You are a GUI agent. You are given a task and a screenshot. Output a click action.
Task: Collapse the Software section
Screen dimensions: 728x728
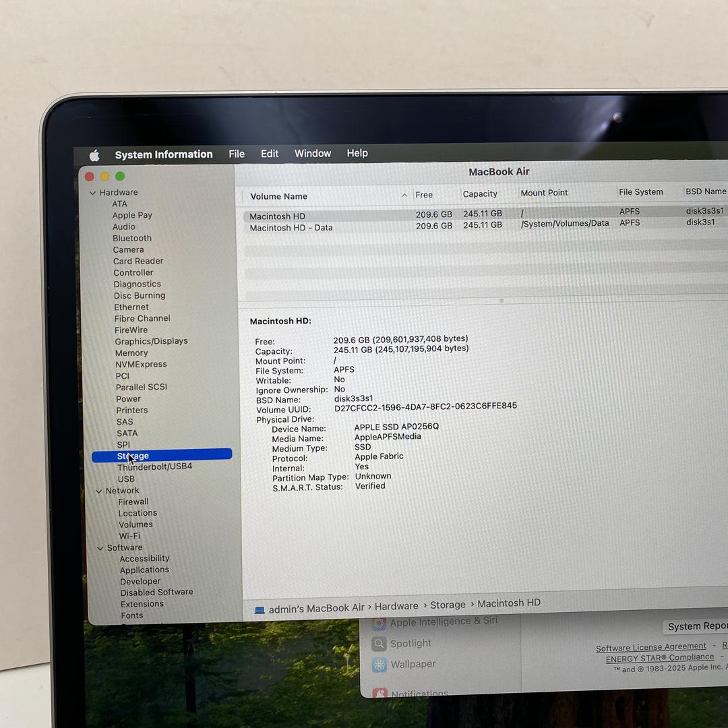100,548
